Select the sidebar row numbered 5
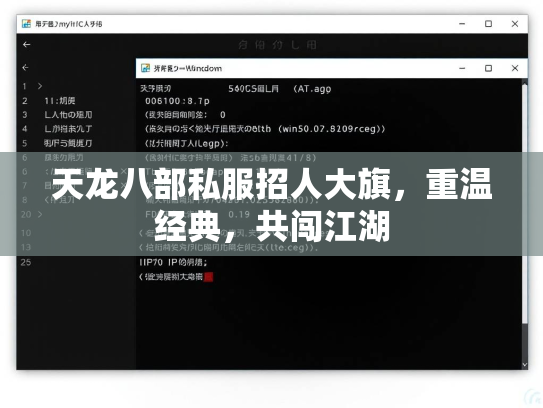The image size is (543, 408). click(x=68, y=143)
